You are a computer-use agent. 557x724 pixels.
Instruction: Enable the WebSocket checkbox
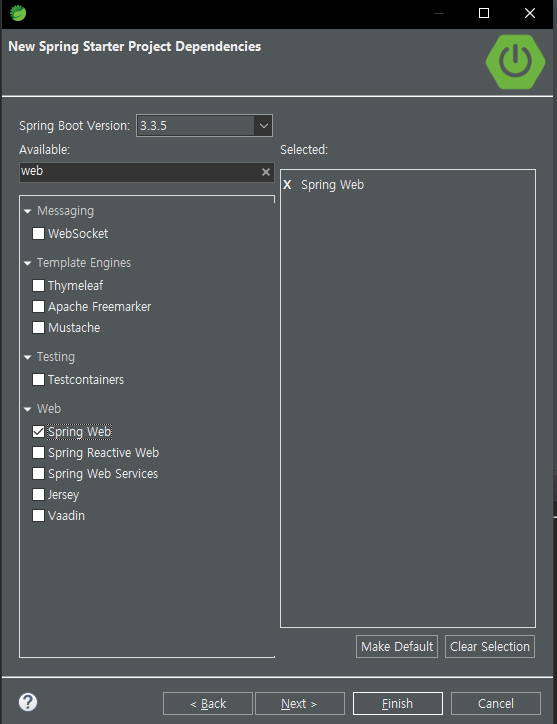[x=38, y=233]
